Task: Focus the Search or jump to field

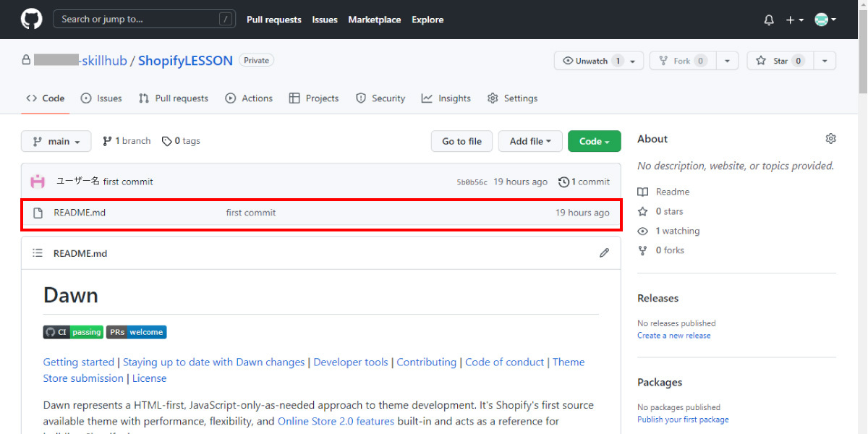Action: tap(144, 20)
